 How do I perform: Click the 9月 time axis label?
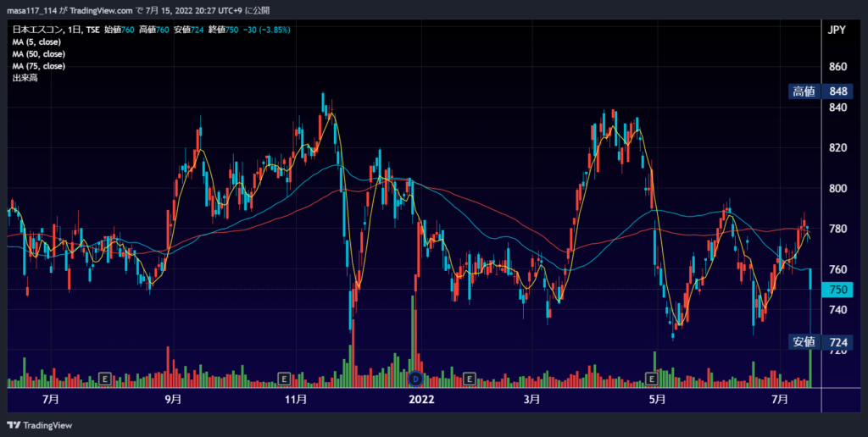pyautogui.click(x=173, y=400)
